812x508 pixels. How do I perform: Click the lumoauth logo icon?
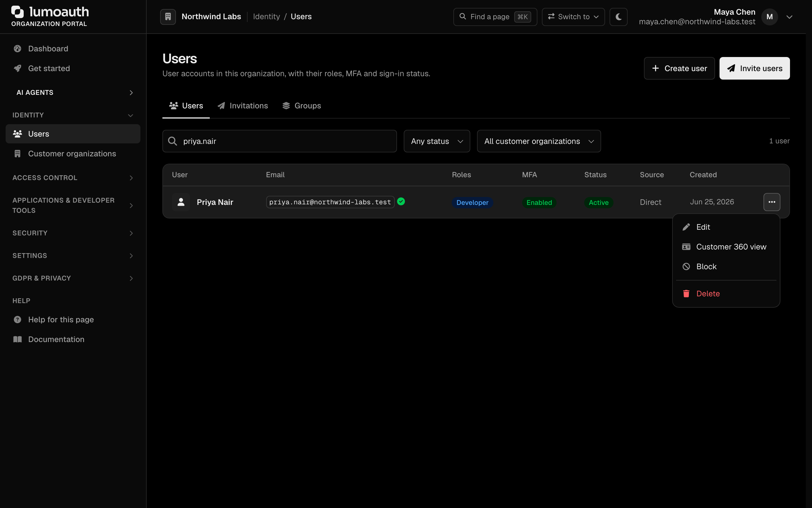point(17,12)
